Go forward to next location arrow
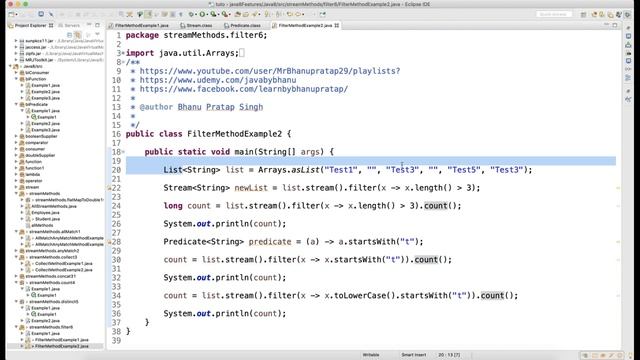 298,14
